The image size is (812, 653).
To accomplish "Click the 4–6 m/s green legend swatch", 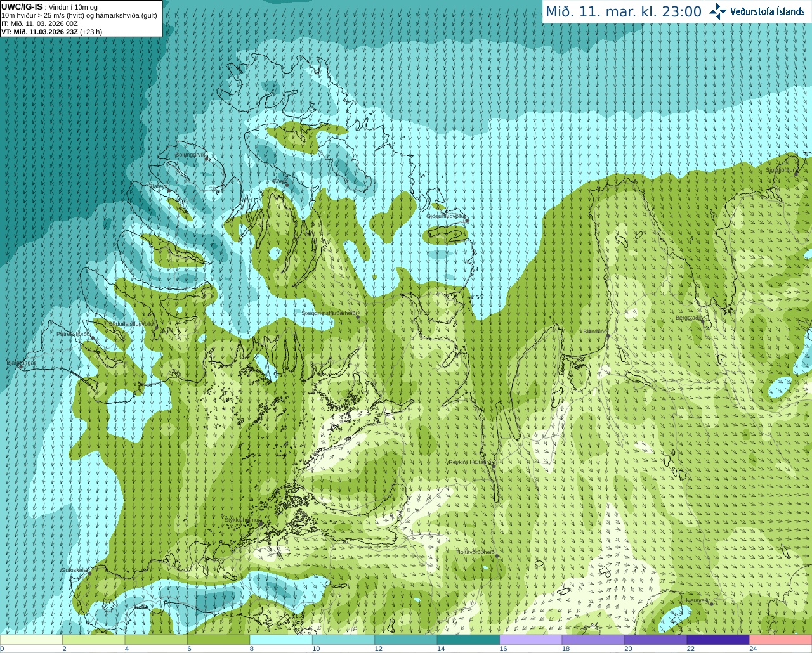I will point(156,640).
